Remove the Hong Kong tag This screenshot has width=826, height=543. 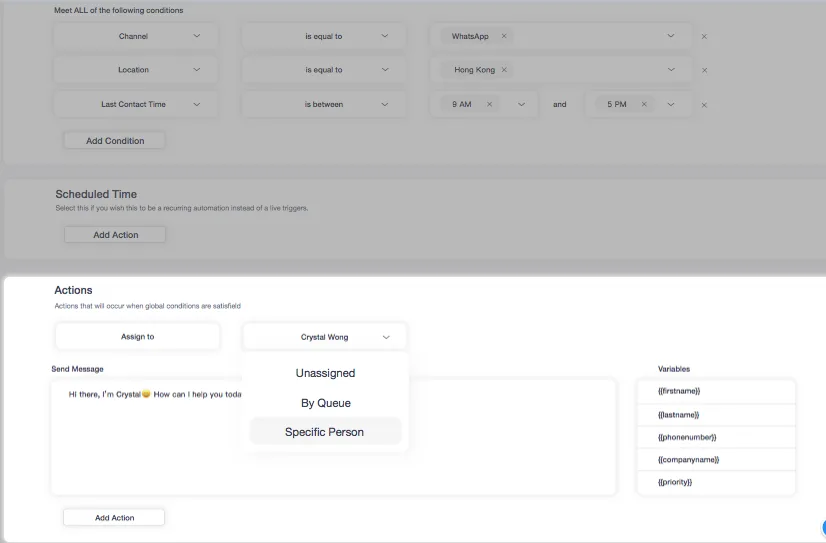[504, 70]
